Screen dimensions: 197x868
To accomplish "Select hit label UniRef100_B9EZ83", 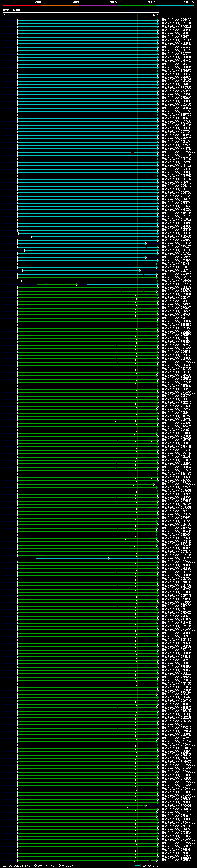I will 177,250.
